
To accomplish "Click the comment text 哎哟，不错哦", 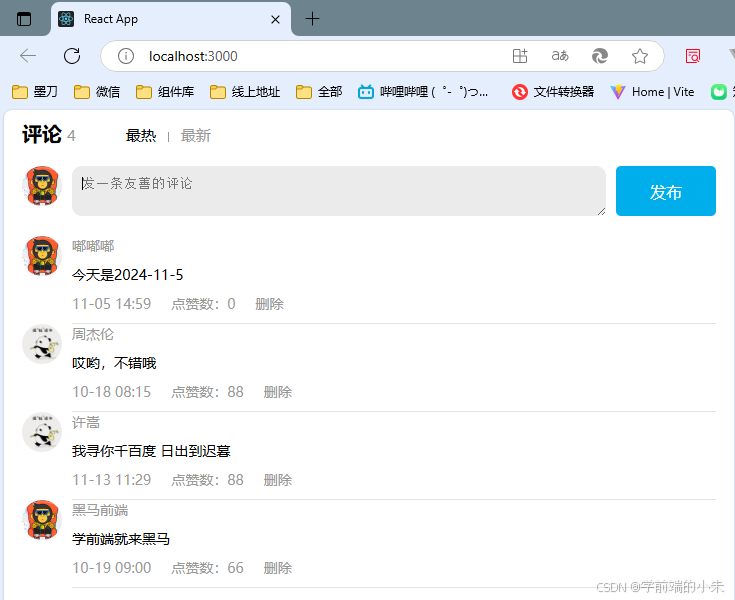I will (x=114, y=363).
